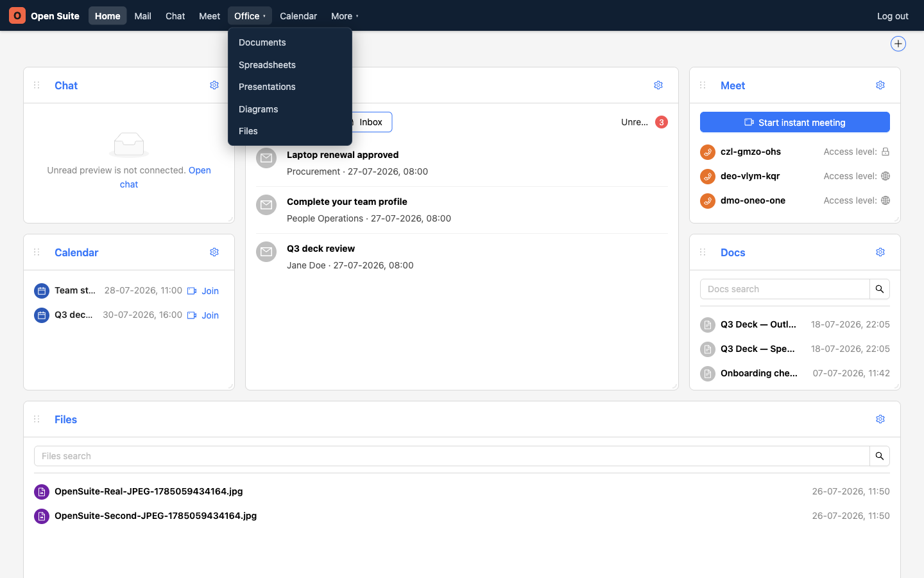This screenshot has height=578, width=924.
Task: Expand the More dropdown menu
Action: point(345,15)
